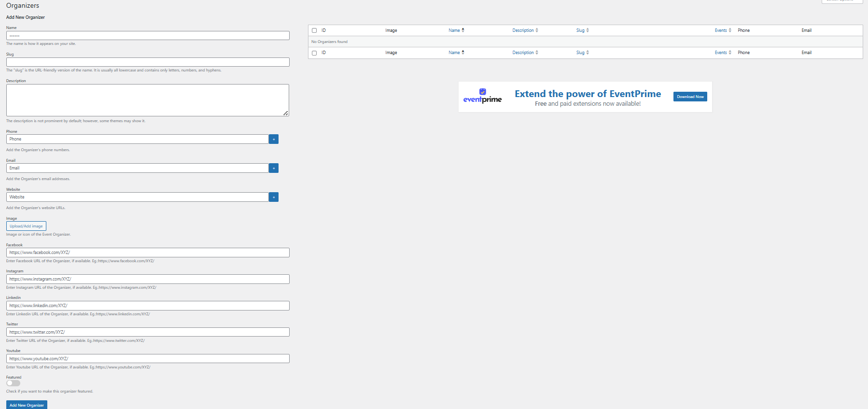The height and width of the screenshot is (409, 868).
Task: Click the 'No Organizers found' text
Action: pyautogui.click(x=329, y=42)
